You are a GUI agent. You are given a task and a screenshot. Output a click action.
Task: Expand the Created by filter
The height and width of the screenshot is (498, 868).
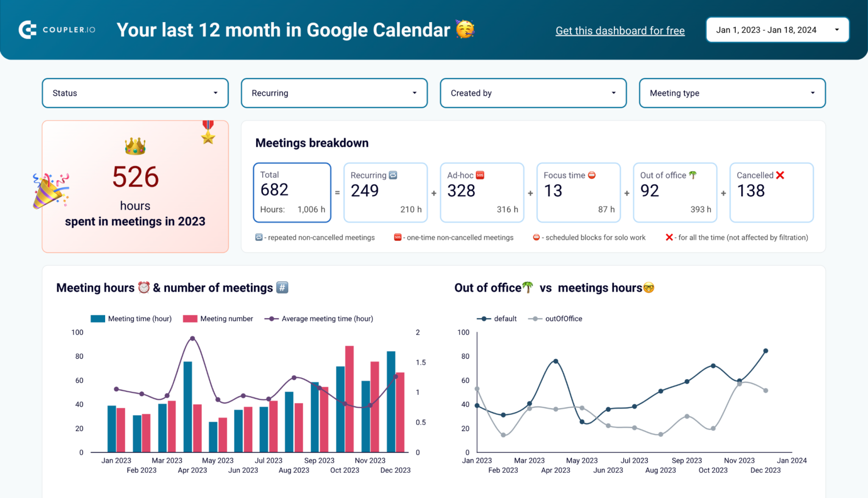click(x=533, y=93)
